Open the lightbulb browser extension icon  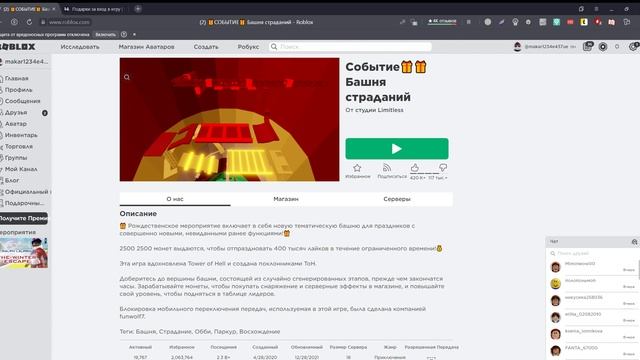pos(515,22)
